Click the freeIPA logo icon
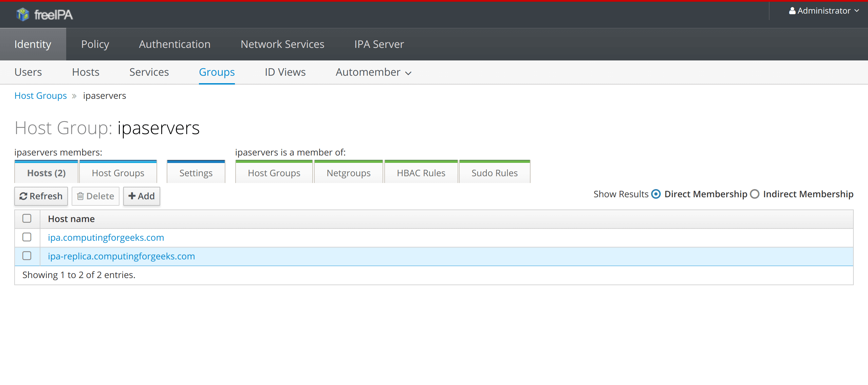868x385 pixels. pyautogui.click(x=23, y=14)
